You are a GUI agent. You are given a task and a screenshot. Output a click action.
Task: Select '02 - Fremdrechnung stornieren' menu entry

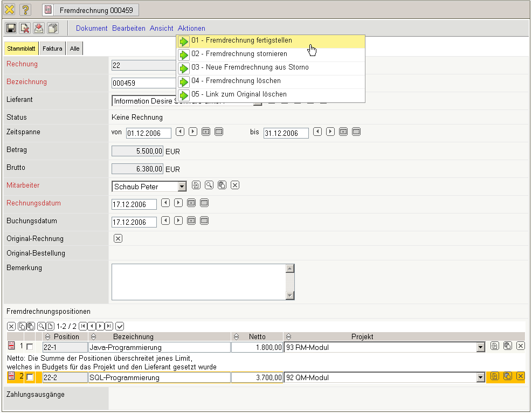click(239, 54)
